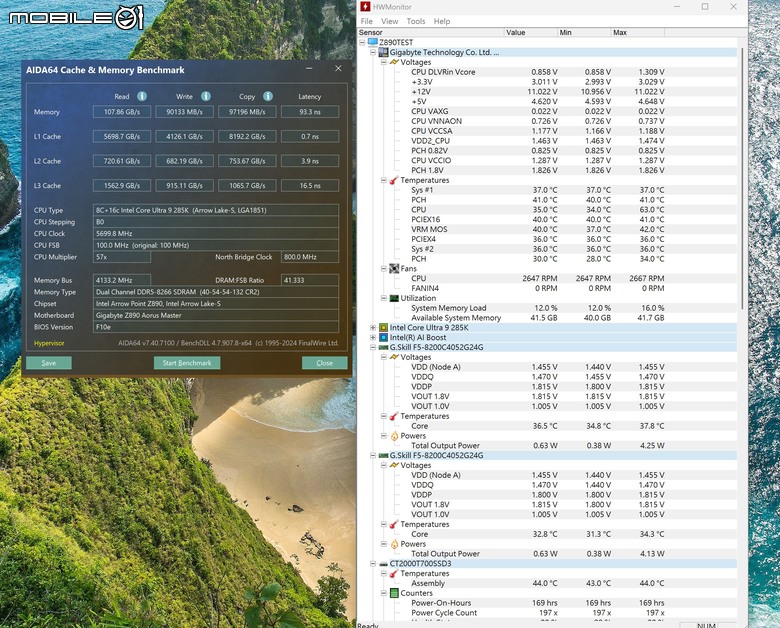This screenshot has height=628, width=780.
Task: Click the Write info icon in AIDA64
Action: tap(205, 96)
